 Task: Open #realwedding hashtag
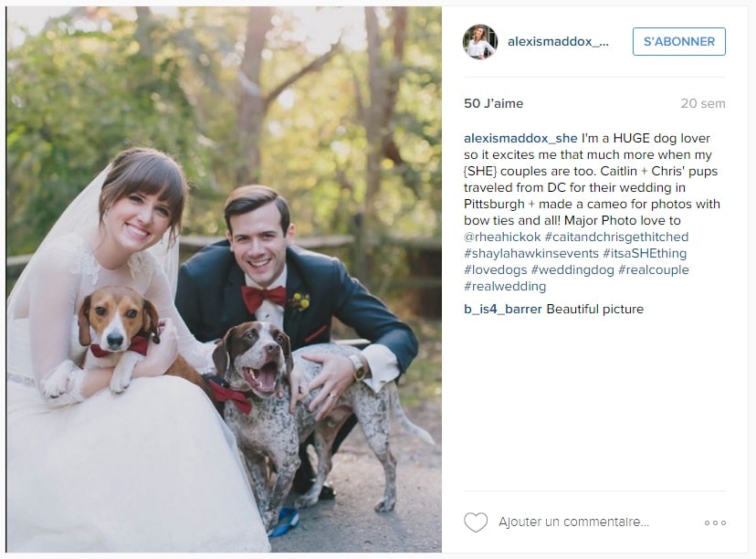pos(505,286)
